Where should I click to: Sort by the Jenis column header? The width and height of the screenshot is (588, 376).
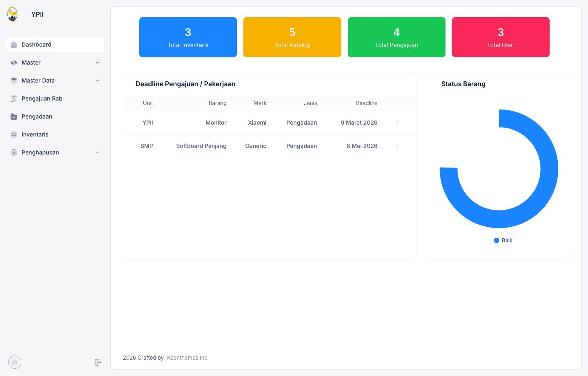pyautogui.click(x=310, y=103)
